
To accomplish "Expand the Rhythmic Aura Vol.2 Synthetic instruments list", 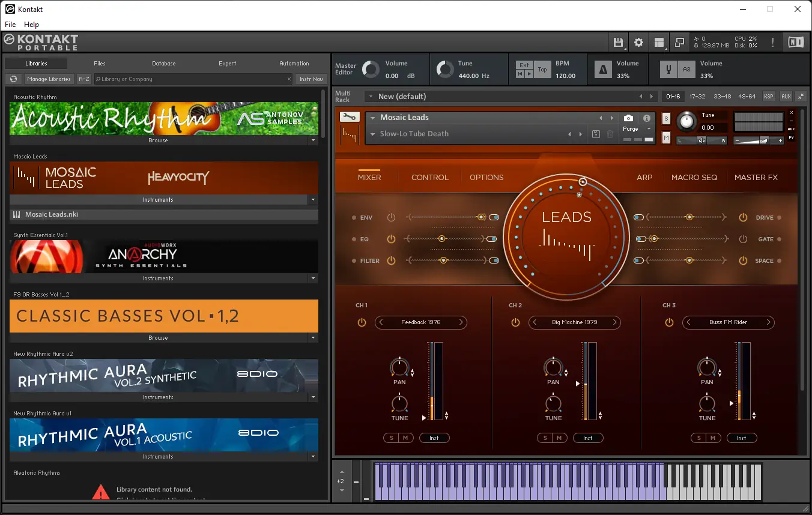I will coord(313,397).
